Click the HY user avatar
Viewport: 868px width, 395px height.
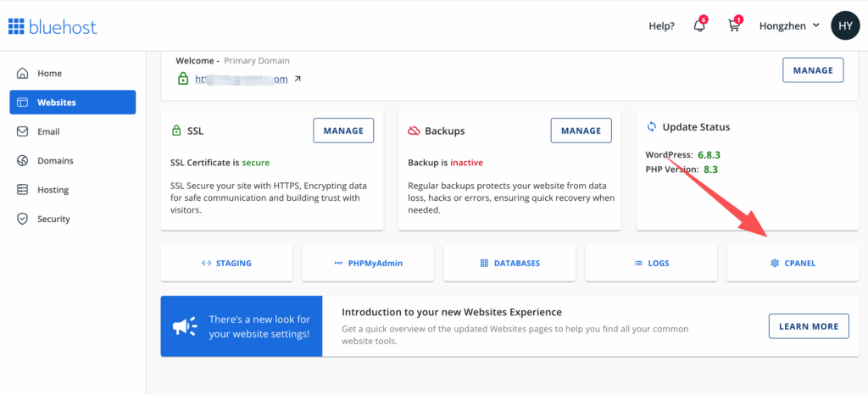pyautogui.click(x=845, y=25)
